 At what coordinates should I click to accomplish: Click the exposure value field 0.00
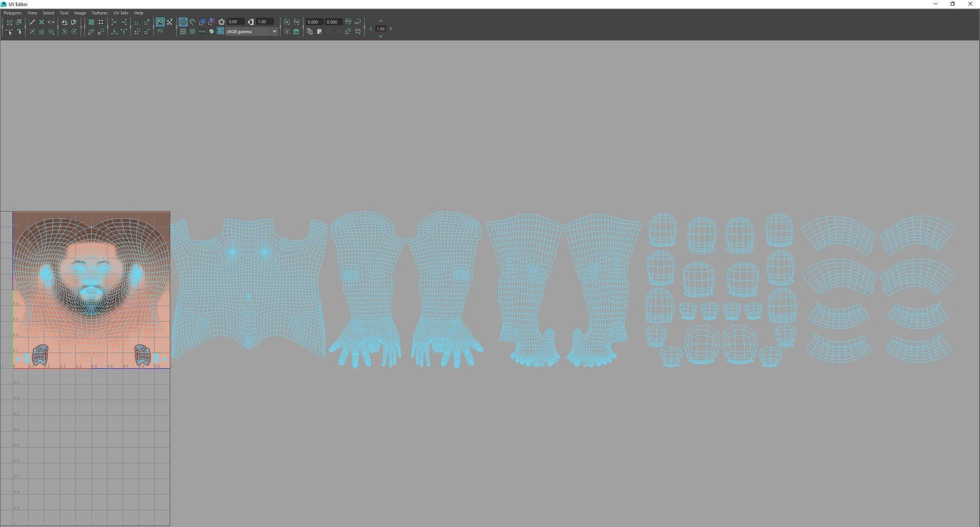[x=236, y=21]
